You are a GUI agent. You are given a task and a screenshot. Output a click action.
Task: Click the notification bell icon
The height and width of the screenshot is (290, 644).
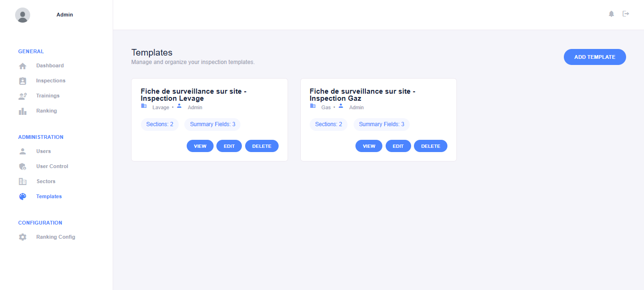tap(611, 14)
